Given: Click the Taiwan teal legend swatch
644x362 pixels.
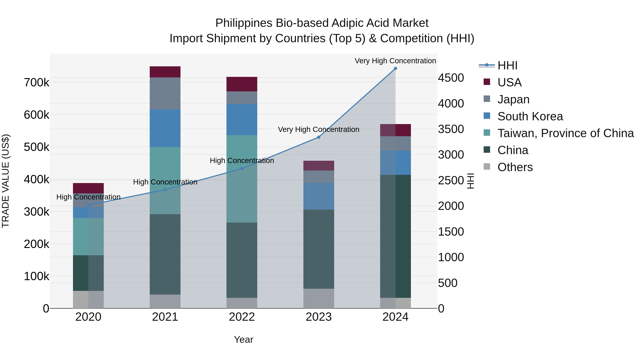Looking at the screenshot, I should 487,132.
